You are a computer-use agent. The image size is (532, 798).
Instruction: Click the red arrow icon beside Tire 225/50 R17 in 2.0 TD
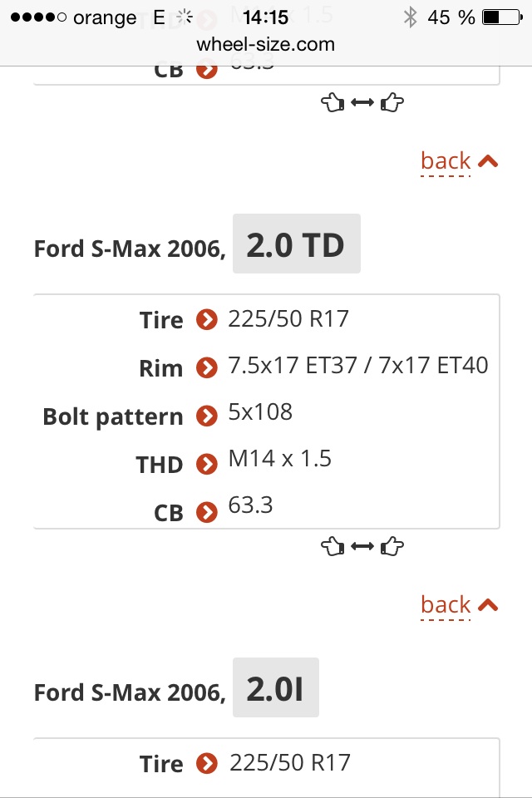[x=206, y=320]
